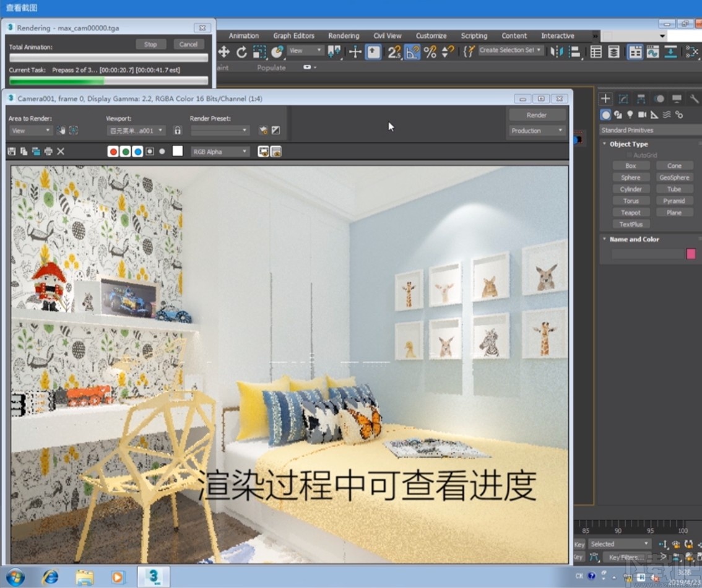The height and width of the screenshot is (588, 702).
Task: Toggle Angle Snap in main toolbar
Action: [x=412, y=52]
